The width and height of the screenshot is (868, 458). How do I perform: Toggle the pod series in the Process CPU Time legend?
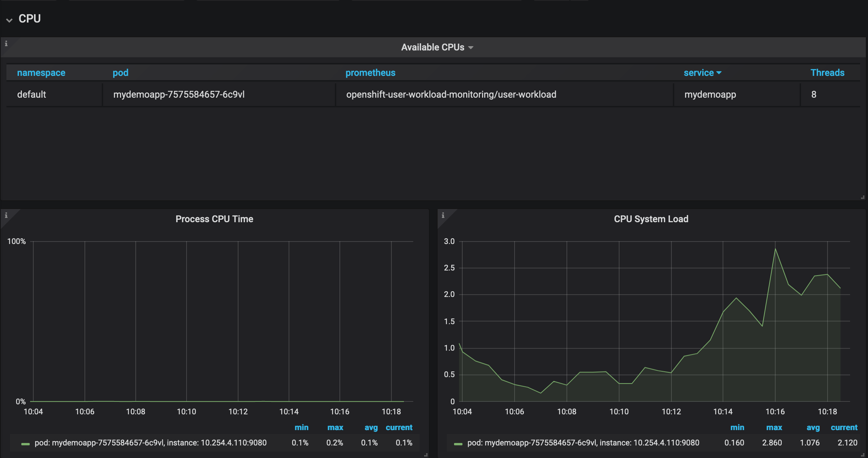150,443
